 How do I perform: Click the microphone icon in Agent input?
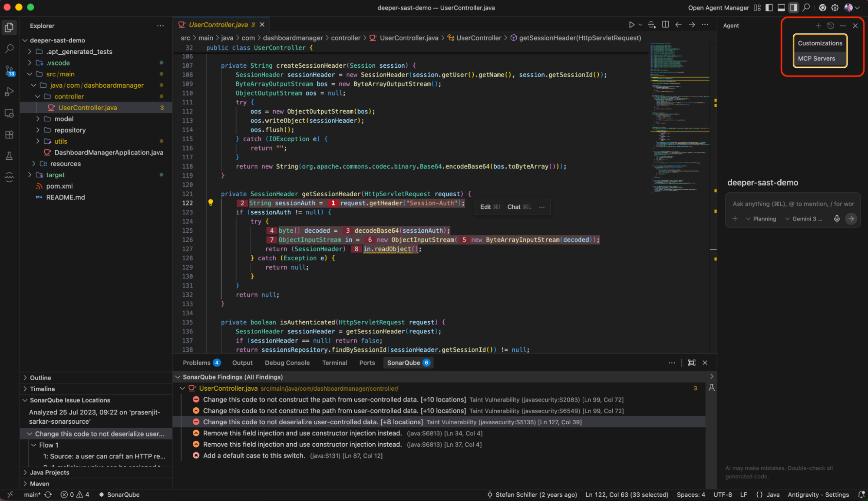pyautogui.click(x=837, y=219)
